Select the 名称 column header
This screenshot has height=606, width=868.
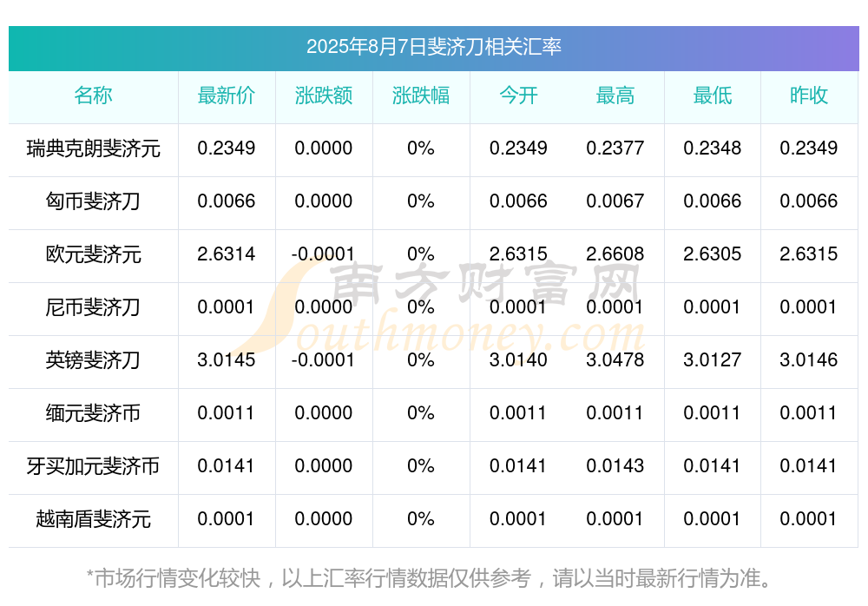point(93,96)
